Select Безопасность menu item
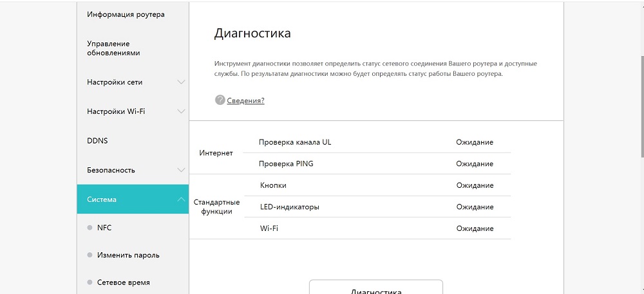Image resolution: width=644 pixels, height=294 pixels. click(111, 170)
